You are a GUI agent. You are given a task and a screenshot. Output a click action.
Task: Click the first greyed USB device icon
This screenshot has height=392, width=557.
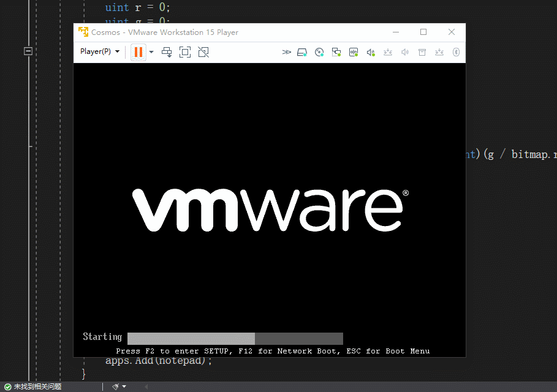coord(388,52)
